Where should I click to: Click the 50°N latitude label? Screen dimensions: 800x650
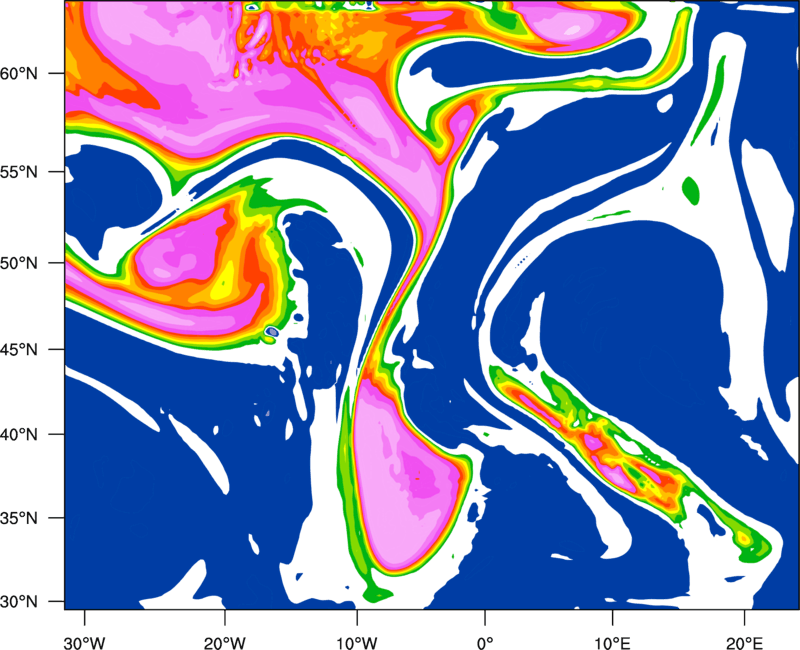tap(19, 263)
